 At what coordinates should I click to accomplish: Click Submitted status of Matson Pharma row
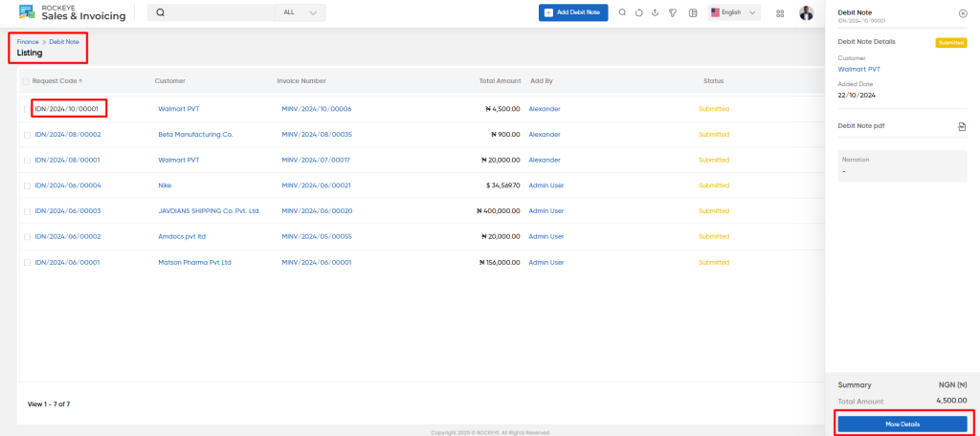(x=714, y=262)
